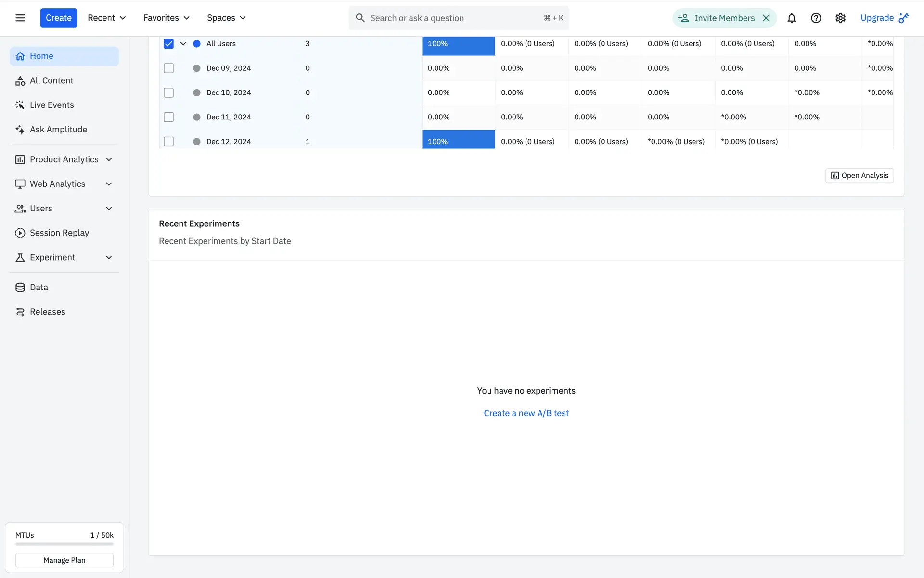924x578 pixels.
Task: Check the Dec 09, 2024 row checkbox
Action: pos(168,68)
